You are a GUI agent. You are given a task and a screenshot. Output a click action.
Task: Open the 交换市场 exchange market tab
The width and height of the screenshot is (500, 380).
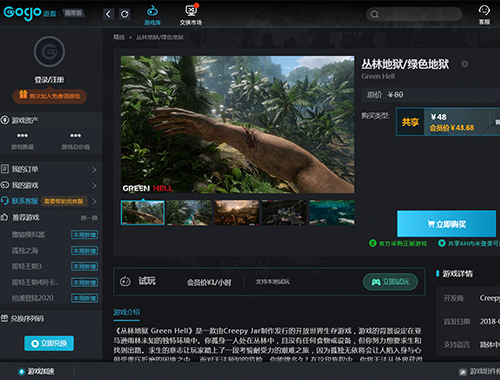[x=191, y=15]
